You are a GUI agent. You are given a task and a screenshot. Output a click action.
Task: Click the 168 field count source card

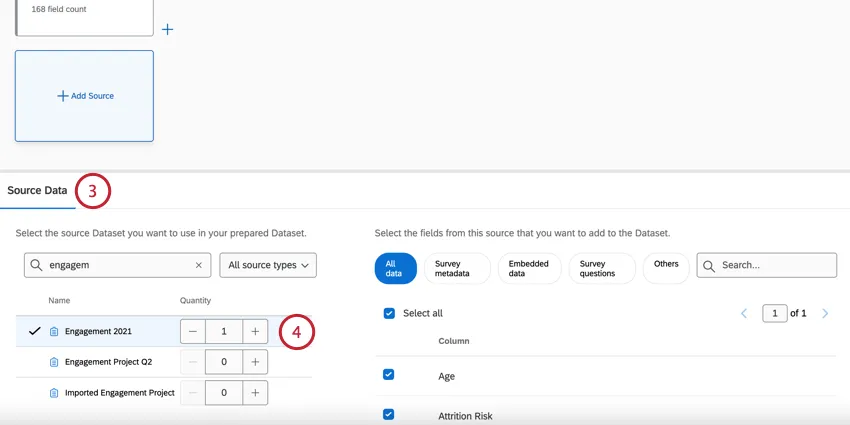tap(84, 18)
